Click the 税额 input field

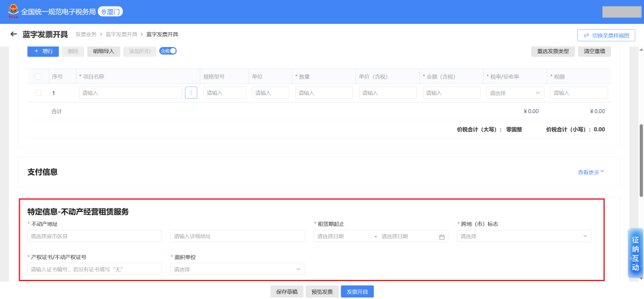tap(579, 93)
